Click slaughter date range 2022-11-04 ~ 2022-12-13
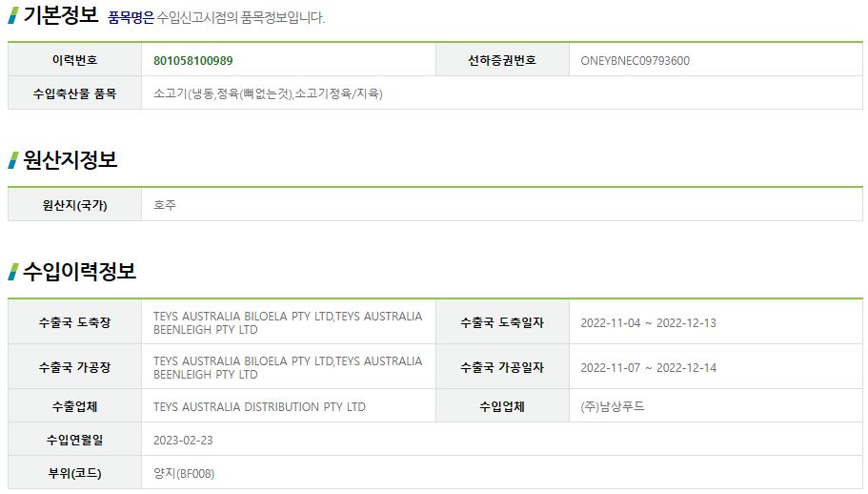868x494 pixels. (648, 323)
